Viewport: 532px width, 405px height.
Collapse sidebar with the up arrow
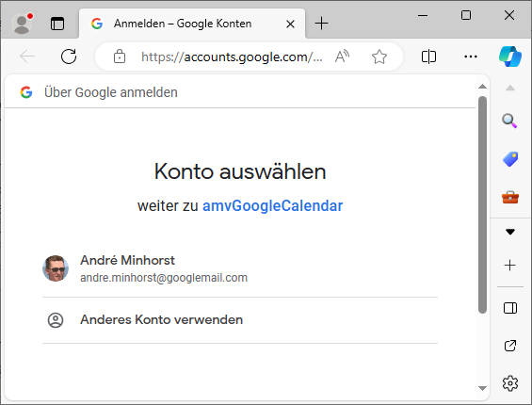[510, 89]
